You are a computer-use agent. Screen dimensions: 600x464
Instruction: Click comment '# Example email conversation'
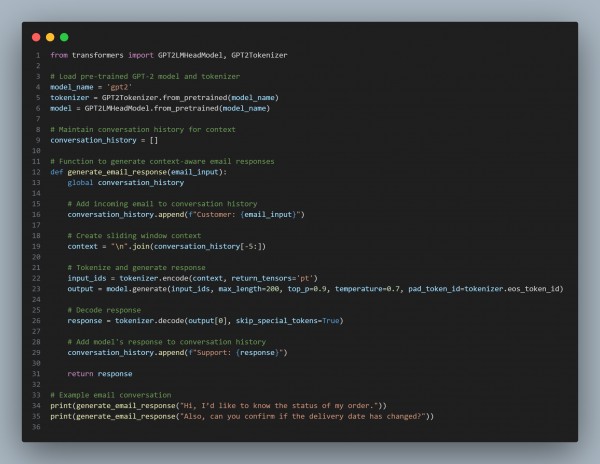pyautogui.click(x=111, y=395)
